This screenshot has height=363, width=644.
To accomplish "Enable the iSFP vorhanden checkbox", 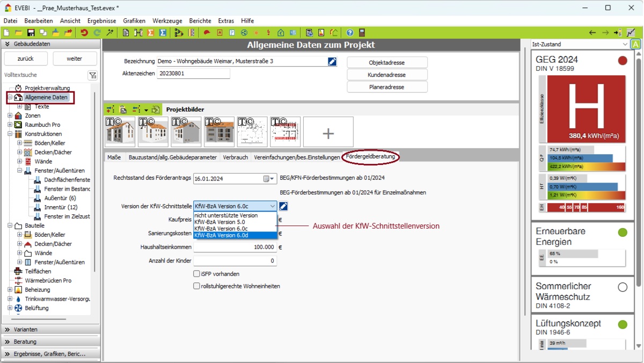I will 197,274.
